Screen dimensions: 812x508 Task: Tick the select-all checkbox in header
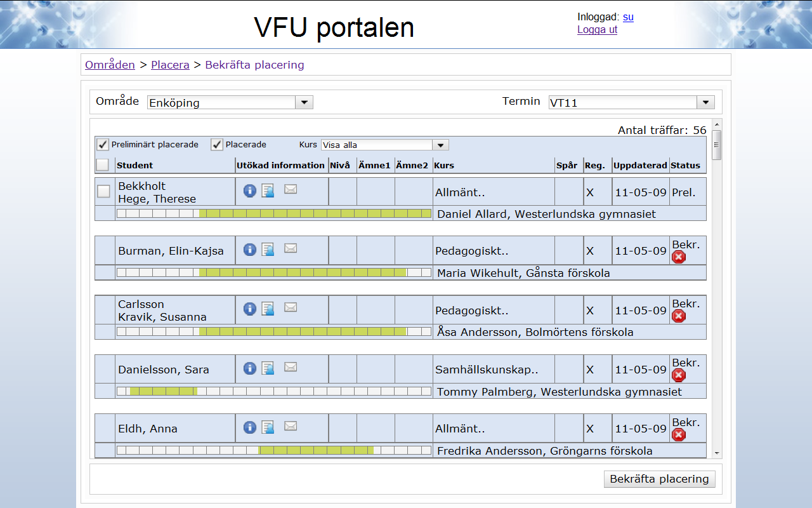click(103, 165)
